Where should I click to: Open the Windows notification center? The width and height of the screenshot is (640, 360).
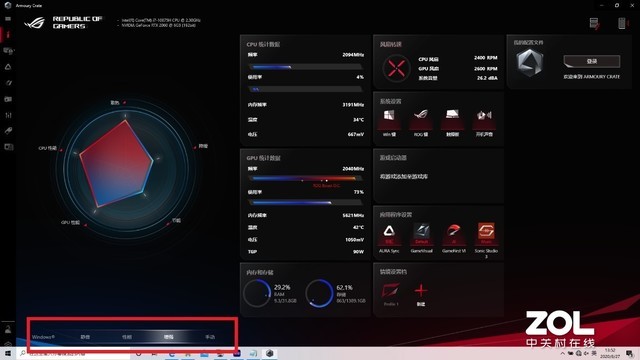pyautogui.click(x=630, y=353)
